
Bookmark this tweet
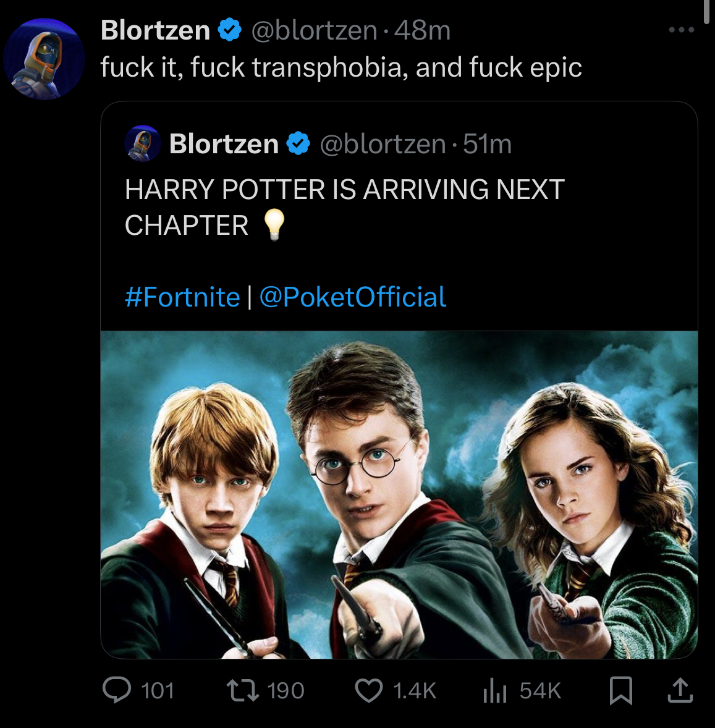620,690
